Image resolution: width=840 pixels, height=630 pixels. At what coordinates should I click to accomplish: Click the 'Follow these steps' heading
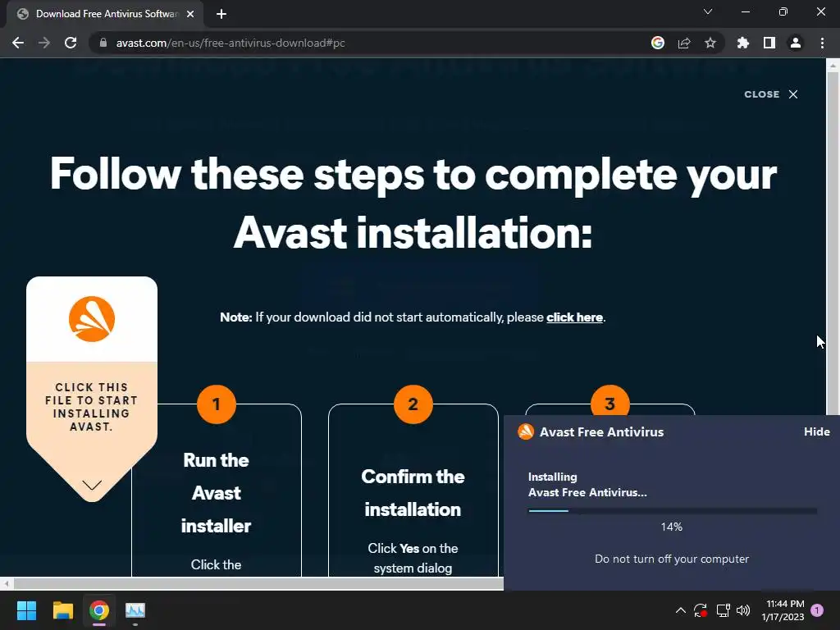pyautogui.click(x=413, y=203)
